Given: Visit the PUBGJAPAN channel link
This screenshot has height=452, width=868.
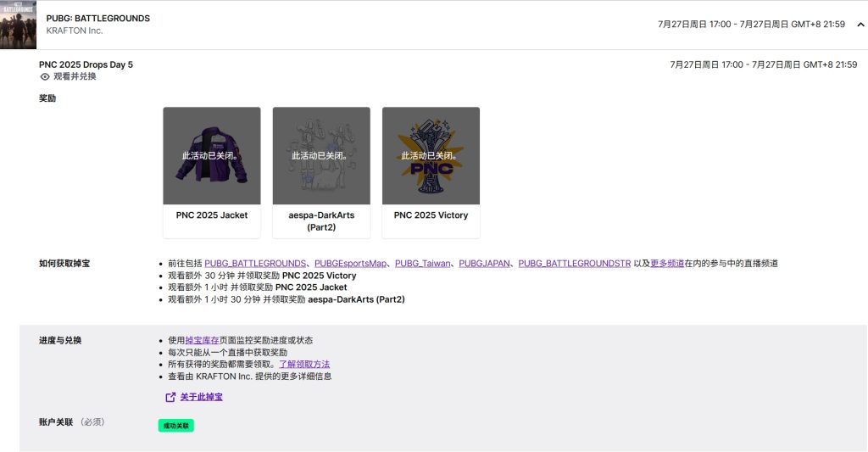Looking at the screenshot, I should [x=484, y=264].
